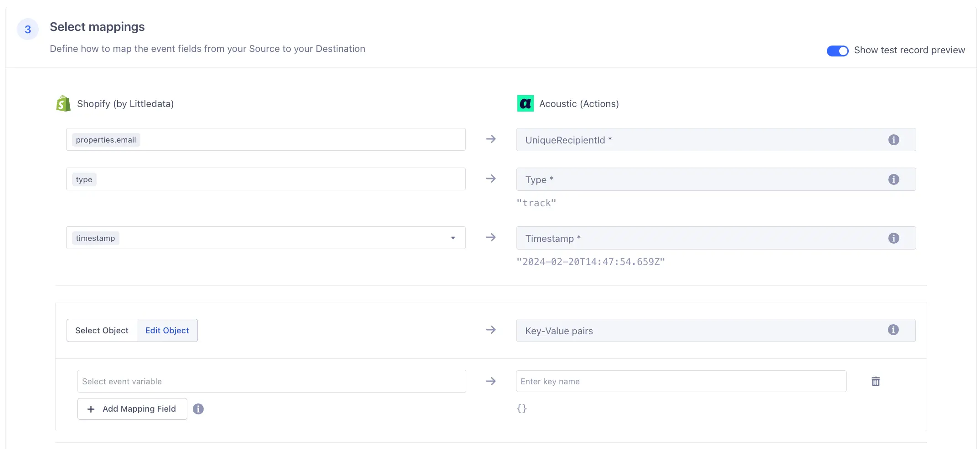Click the 2024-02-20T14:47:54.659Z preview value

click(591, 262)
